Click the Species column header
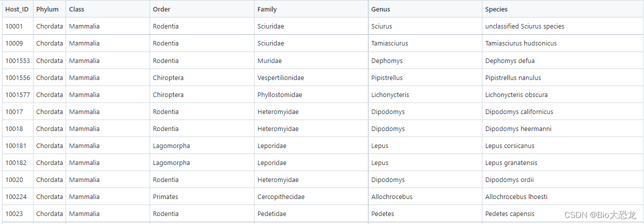Viewport: 644px width, 224px height. click(562, 9)
